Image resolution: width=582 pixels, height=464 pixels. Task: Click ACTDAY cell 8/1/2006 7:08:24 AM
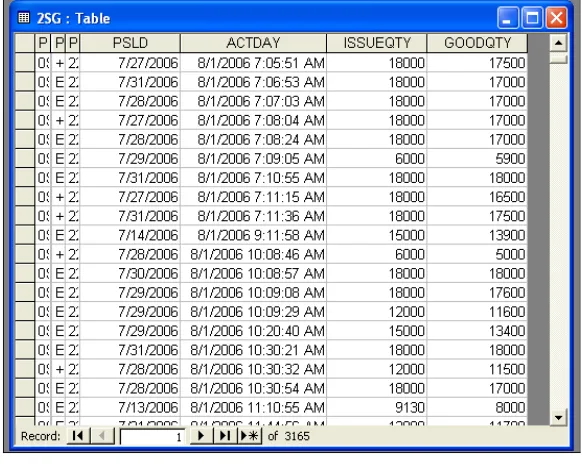(254, 139)
